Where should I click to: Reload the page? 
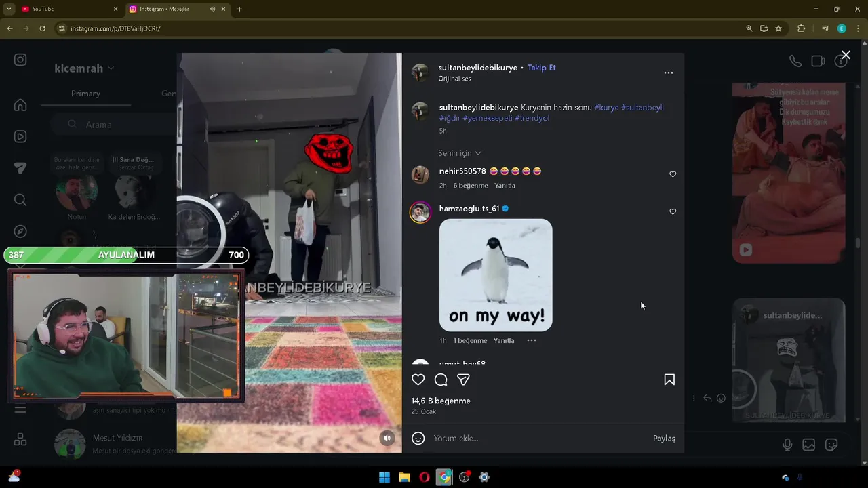pos(42,28)
